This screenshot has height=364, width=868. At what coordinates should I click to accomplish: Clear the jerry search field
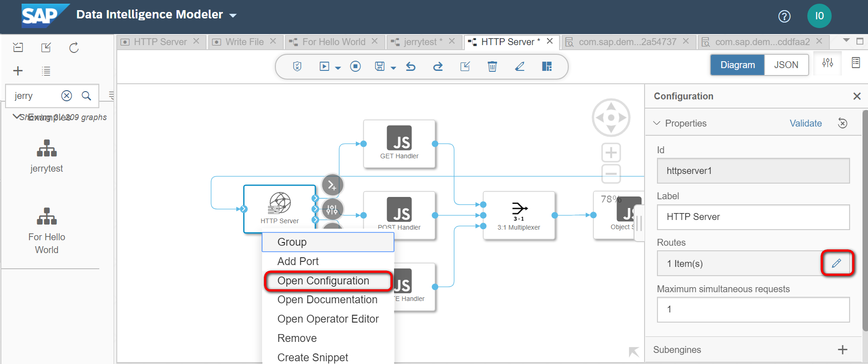(67, 96)
